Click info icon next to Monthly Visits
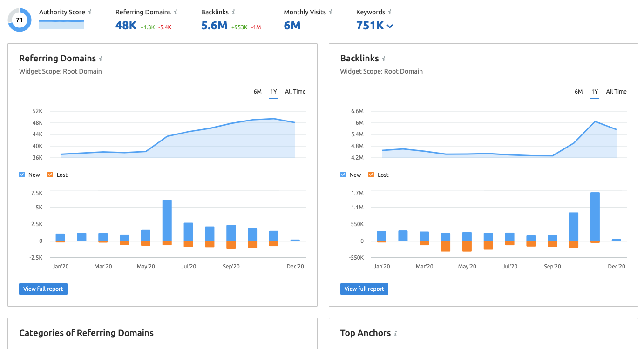Image resolution: width=644 pixels, height=349 pixels. pos(331,13)
